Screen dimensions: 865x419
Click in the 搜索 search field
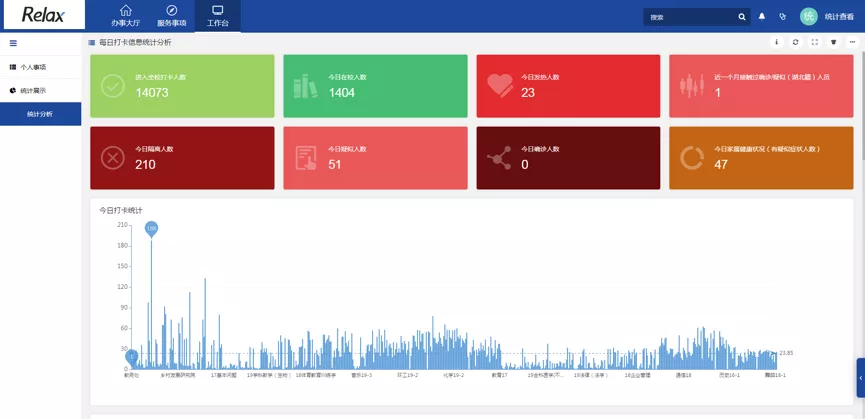[690, 17]
